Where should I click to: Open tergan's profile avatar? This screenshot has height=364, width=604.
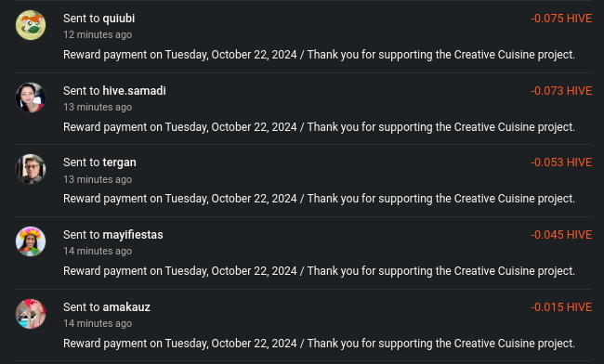(31, 169)
